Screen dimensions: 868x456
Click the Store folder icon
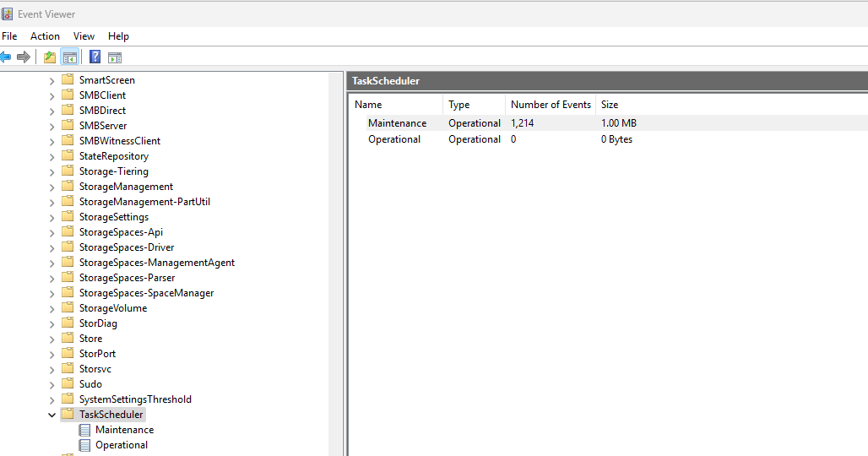(x=68, y=338)
